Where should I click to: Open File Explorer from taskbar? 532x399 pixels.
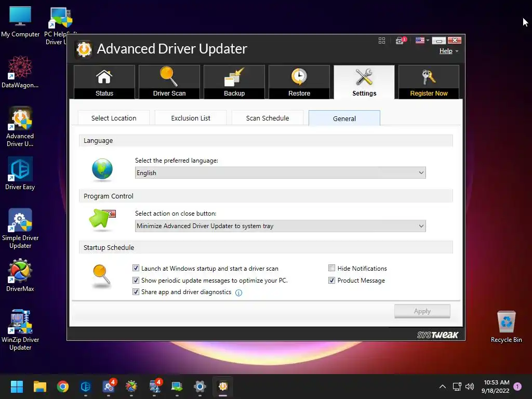point(39,387)
